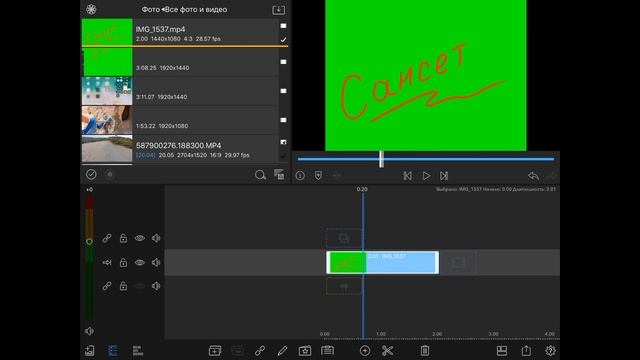The height and width of the screenshot is (360, 640).
Task: Tap the audio placeholder below the clip
Action: [x=344, y=286]
